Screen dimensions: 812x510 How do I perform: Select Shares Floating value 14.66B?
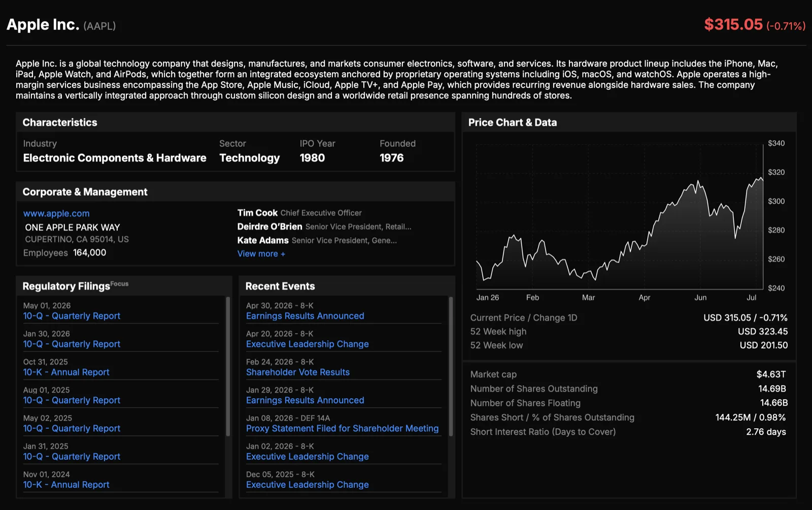click(x=774, y=403)
